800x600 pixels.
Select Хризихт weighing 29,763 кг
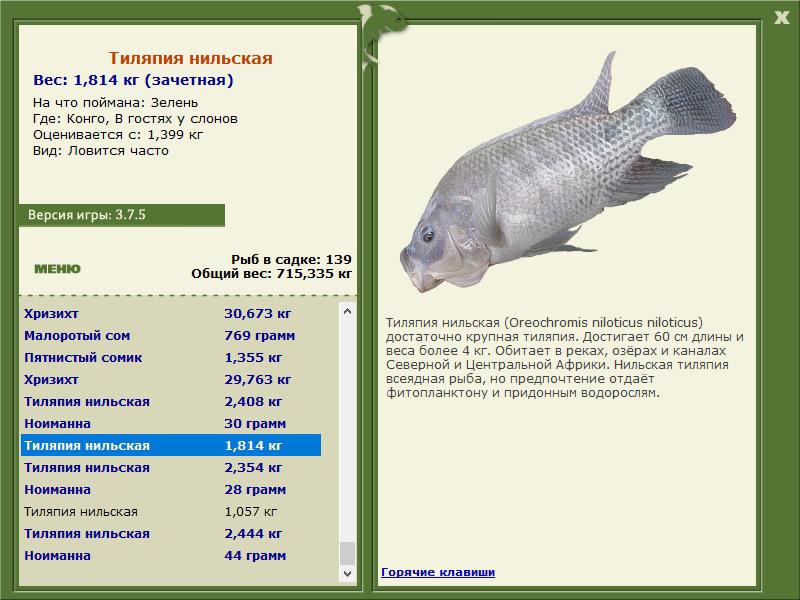pos(170,379)
